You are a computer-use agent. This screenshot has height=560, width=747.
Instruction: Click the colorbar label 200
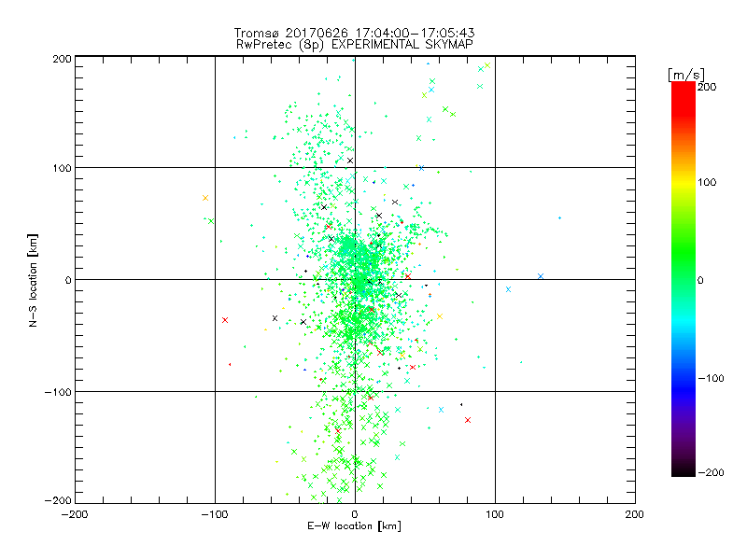[707, 87]
